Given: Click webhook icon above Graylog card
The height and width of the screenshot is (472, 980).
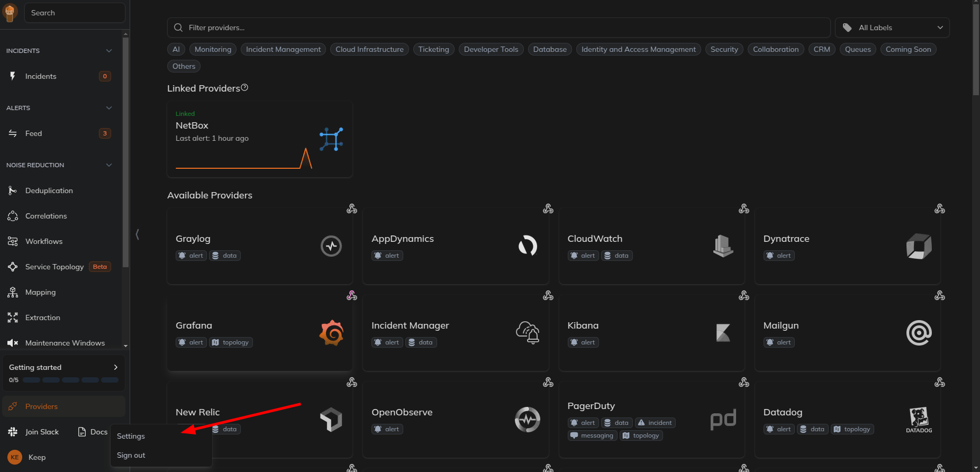Looking at the screenshot, I should click(x=352, y=209).
